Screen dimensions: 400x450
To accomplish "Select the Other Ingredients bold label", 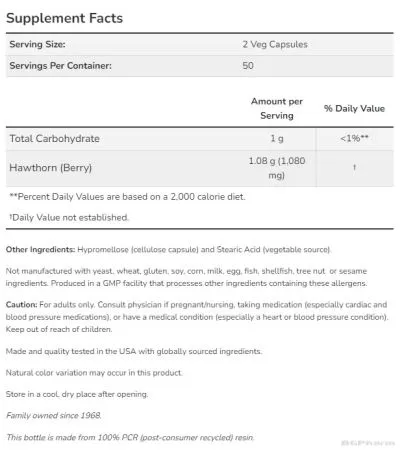I will [x=40, y=249].
